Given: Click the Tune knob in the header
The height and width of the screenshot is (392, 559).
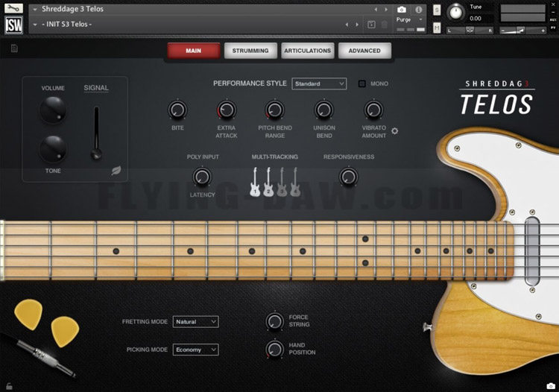Looking at the screenshot, I should [455, 13].
